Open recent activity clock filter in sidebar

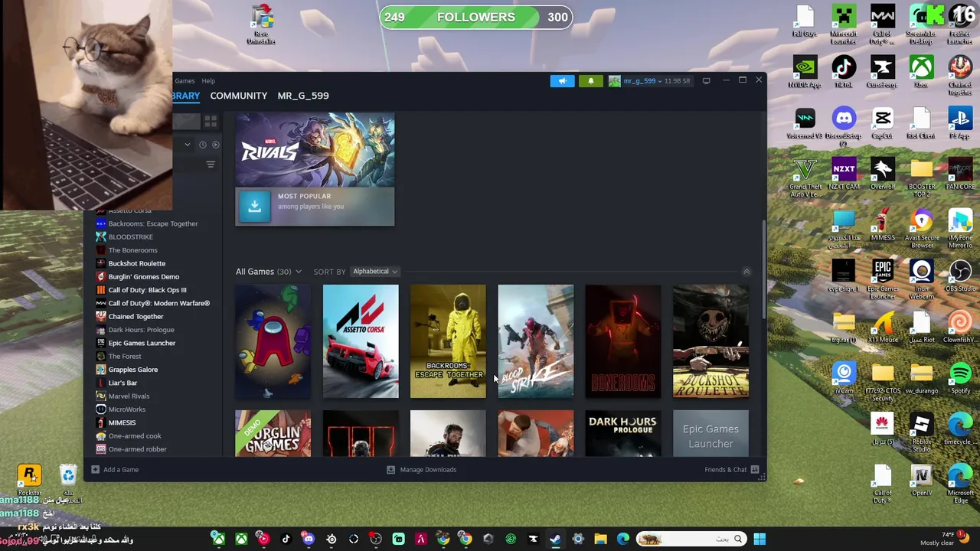(203, 145)
